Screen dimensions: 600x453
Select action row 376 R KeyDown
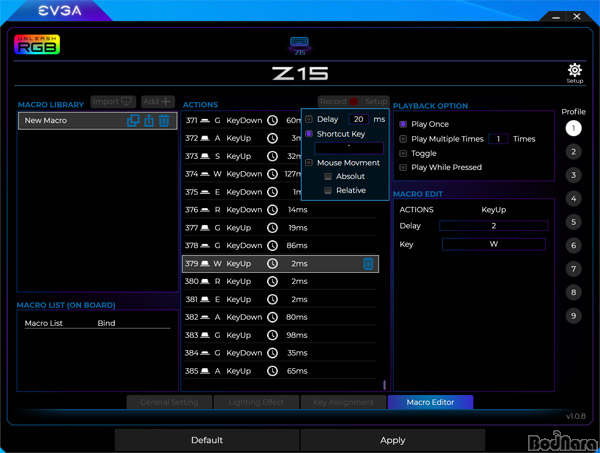click(280, 210)
